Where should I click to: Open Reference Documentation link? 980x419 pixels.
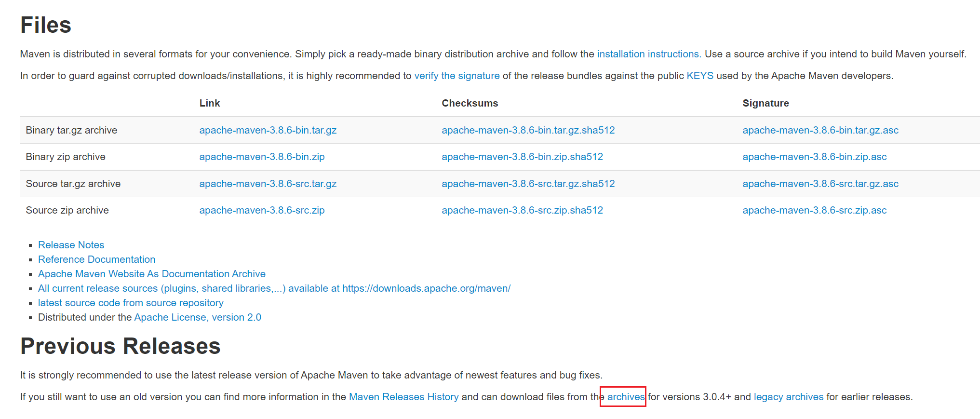tap(97, 259)
